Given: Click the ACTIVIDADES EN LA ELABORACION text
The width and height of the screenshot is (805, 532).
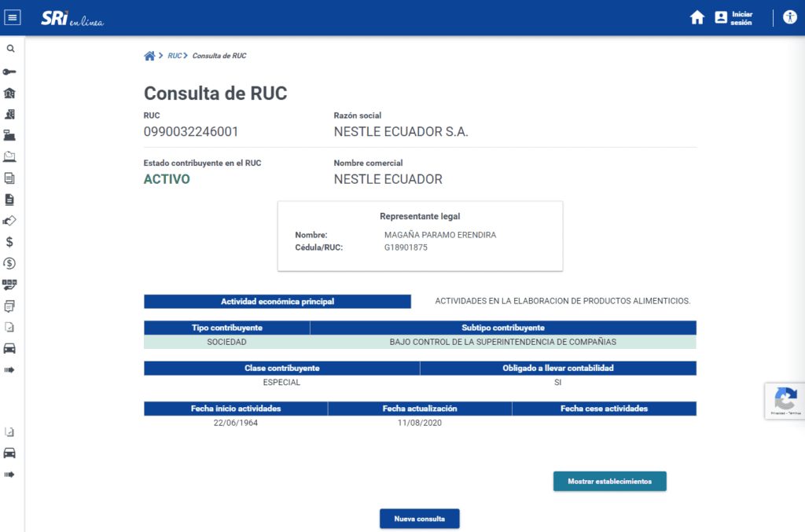Looking at the screenshot, I should click(563, 301).
